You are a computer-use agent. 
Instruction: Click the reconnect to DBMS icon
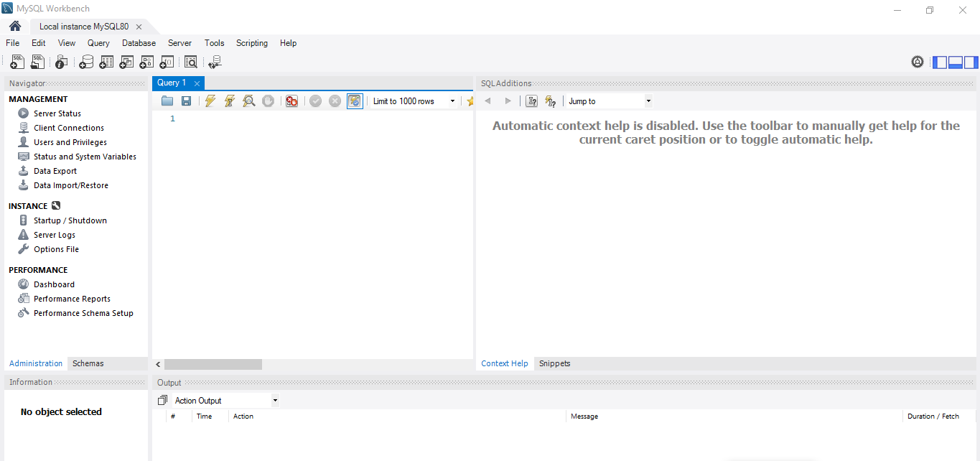point(214,62)
